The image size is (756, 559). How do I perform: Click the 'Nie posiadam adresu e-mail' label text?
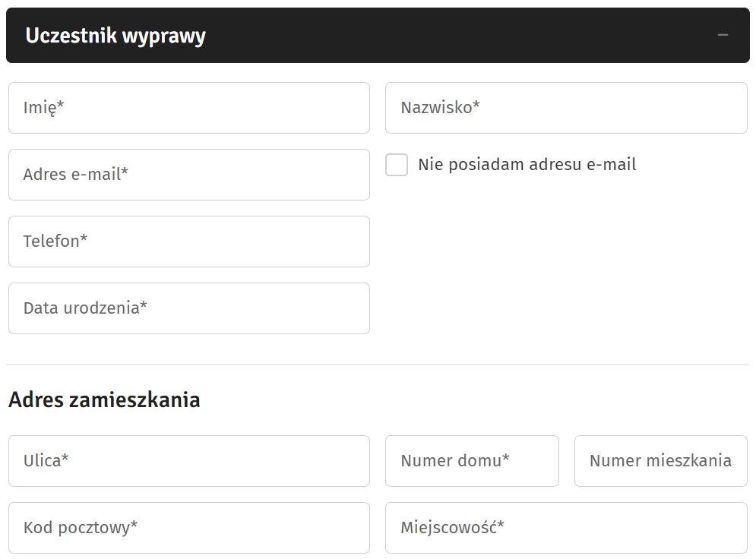pos(527,165)
